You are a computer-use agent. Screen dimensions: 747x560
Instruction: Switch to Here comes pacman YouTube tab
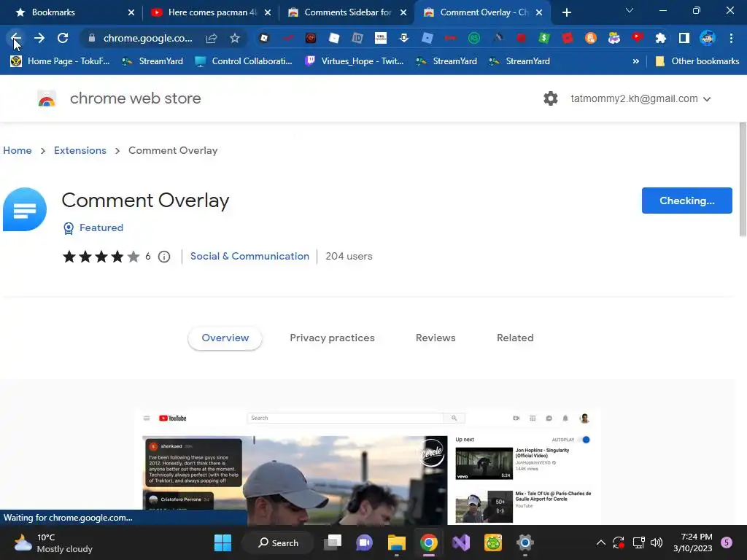coord(211,12)
